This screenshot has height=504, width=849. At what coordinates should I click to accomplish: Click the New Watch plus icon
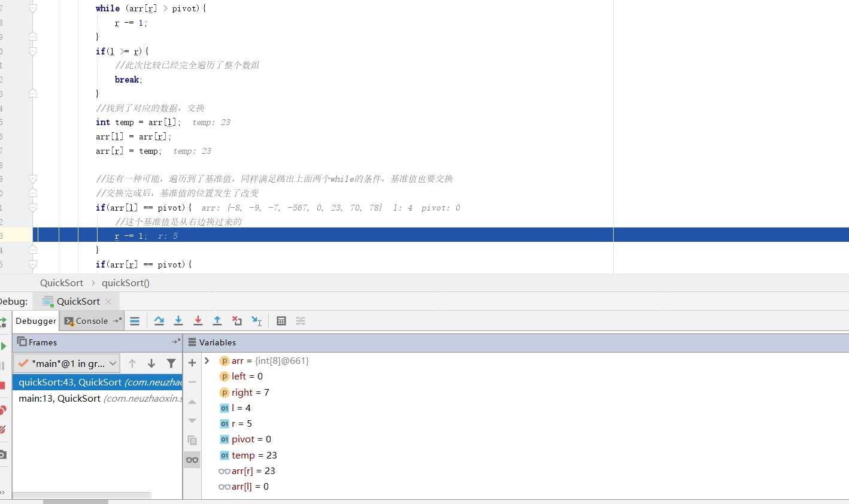coord(192,363)
